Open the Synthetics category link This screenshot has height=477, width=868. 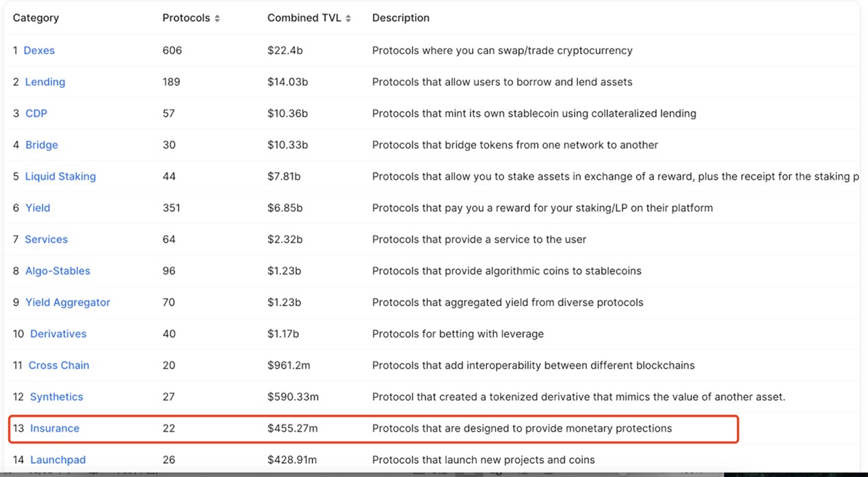57,396
